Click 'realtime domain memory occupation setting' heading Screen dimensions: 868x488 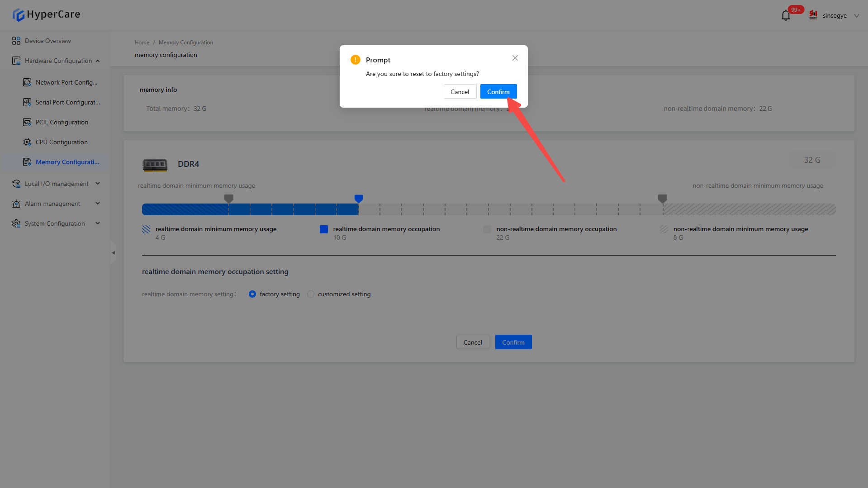[215, 272]
